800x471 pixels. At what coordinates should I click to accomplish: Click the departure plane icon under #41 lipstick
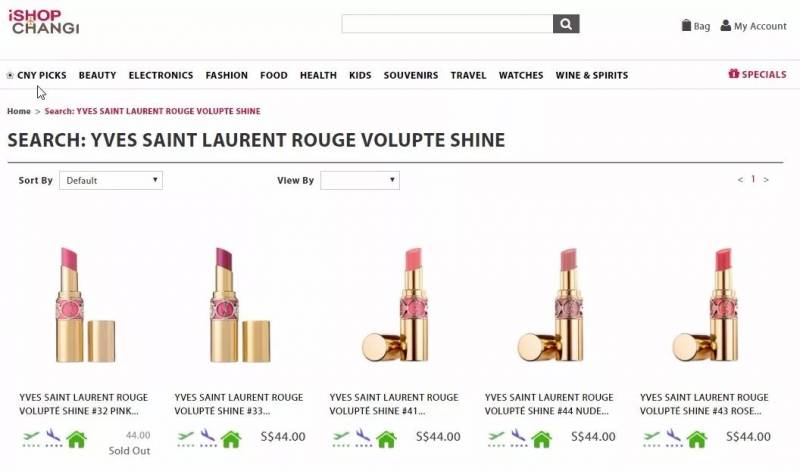(x=340, y=438)
